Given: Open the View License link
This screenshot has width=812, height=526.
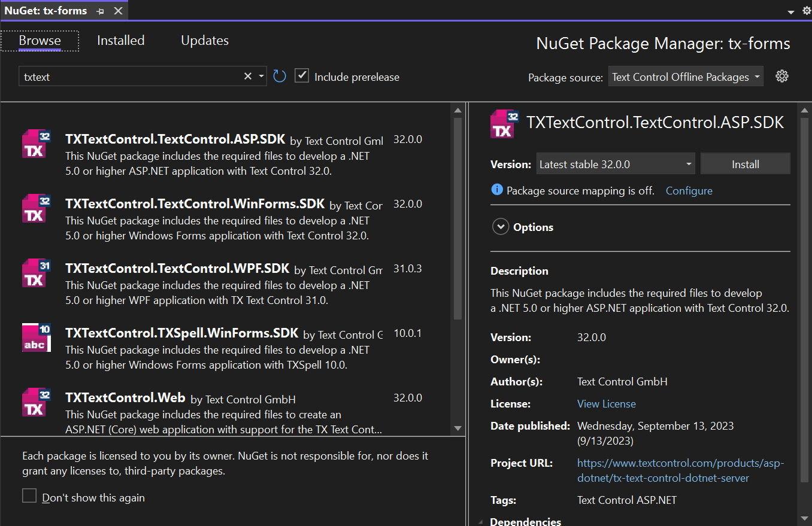Looking at the screenshot, I should click(607, 404).
